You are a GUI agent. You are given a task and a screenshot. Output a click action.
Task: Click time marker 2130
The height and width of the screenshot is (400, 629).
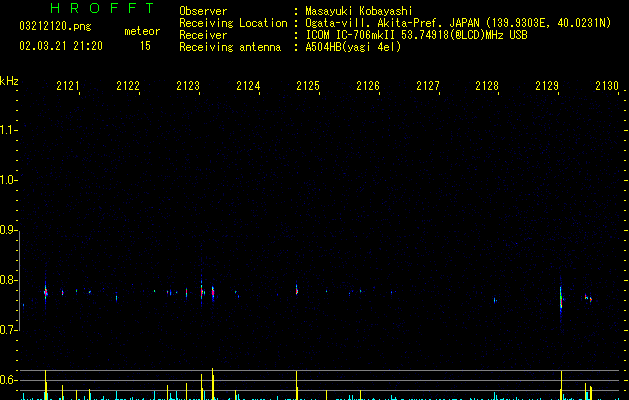click(607, 86)
